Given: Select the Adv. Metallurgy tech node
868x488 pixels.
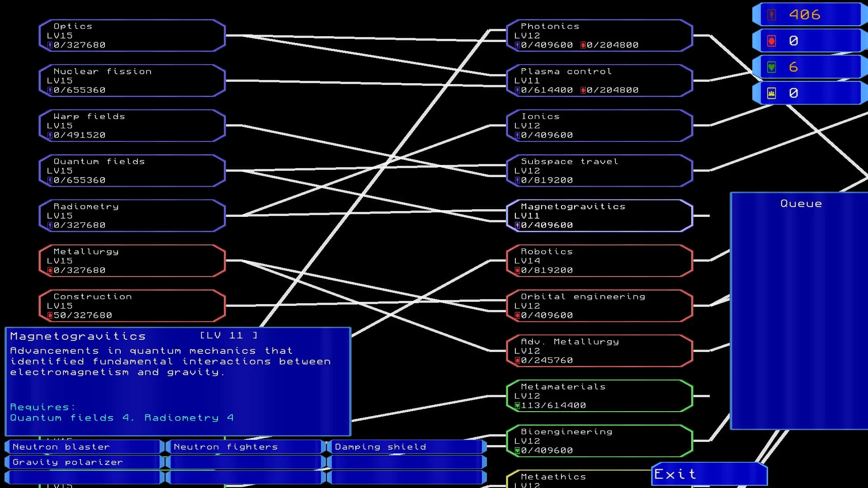Looking at the screenshot, I should point(599,351).
